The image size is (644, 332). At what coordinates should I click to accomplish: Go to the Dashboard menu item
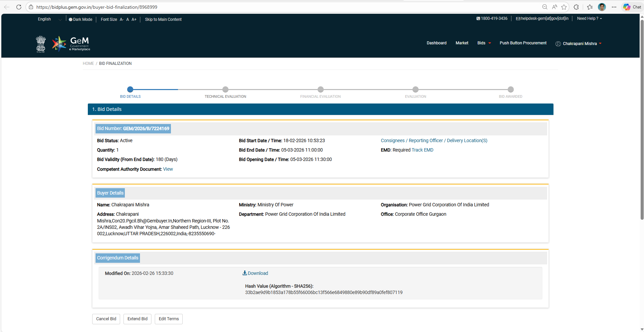tap(436, 43)
